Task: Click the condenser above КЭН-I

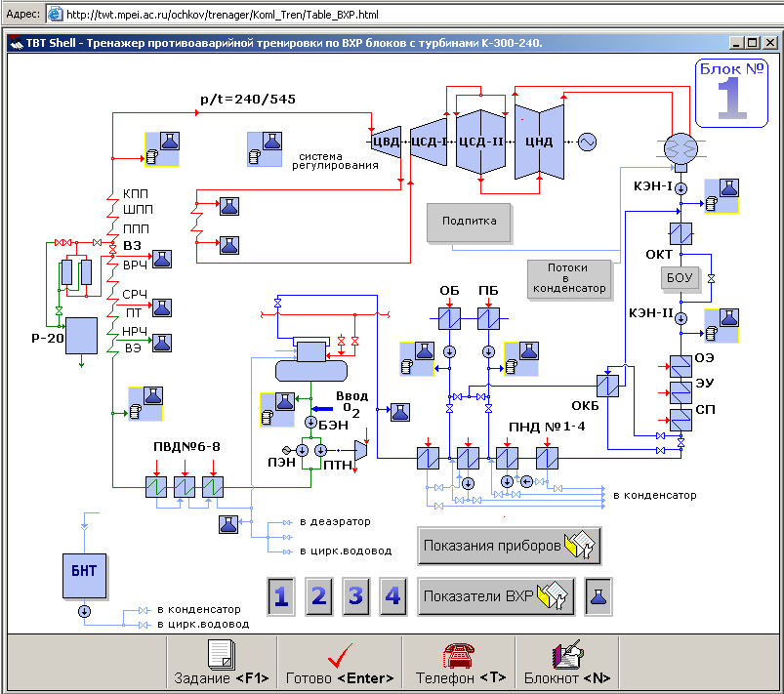Action: (681, 148)
